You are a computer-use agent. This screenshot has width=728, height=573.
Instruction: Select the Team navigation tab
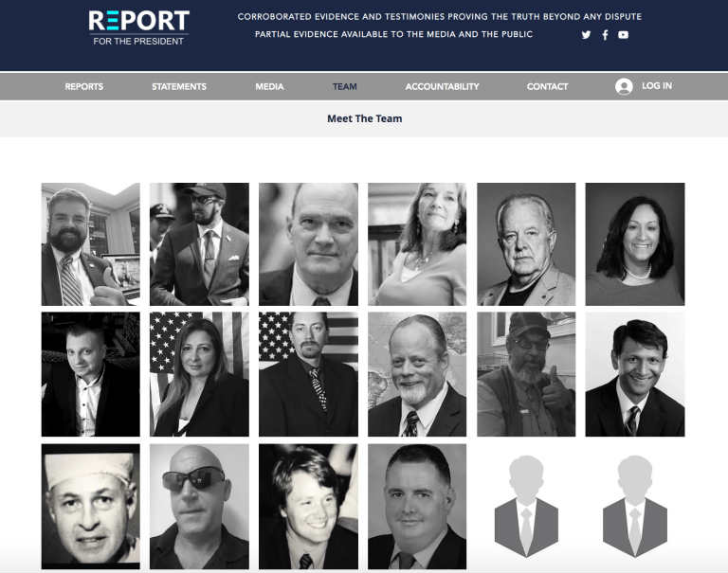click(x=344, y=87)
